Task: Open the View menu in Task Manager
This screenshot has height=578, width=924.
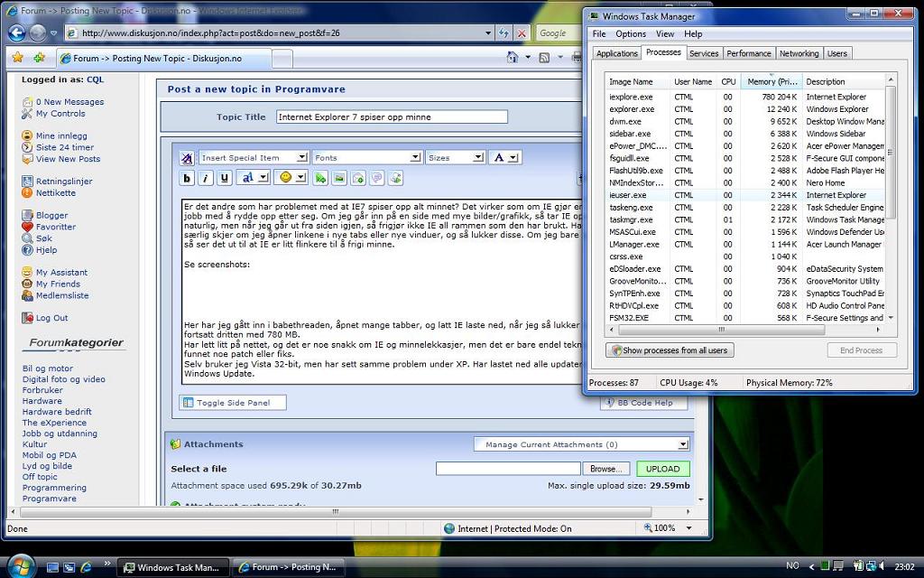Action: tap(665, 33)
